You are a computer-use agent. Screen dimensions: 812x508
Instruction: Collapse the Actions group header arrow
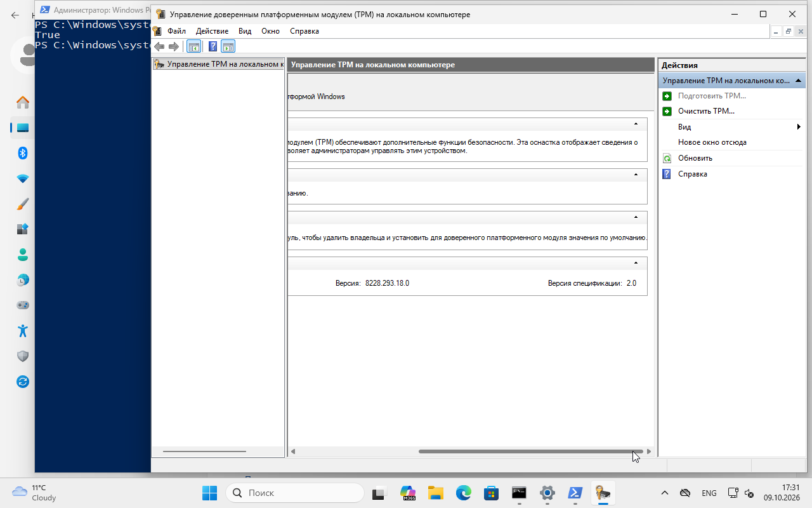(798, 81)
